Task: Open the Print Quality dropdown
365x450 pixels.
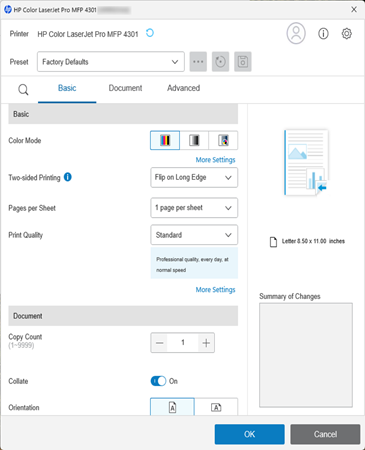Action: pyautogui.click(x=194, y=235)
